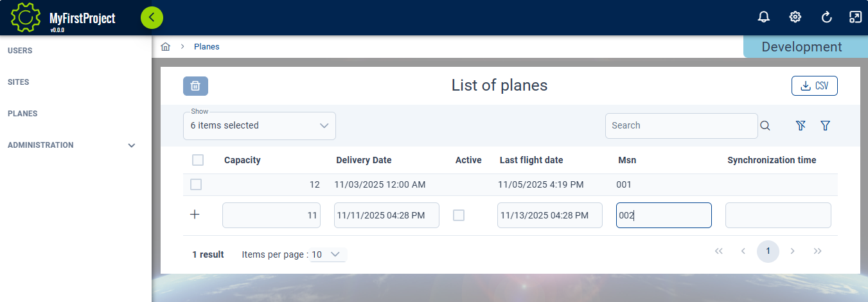Open the items per page dropdown
868x302 pixels.
328,254
